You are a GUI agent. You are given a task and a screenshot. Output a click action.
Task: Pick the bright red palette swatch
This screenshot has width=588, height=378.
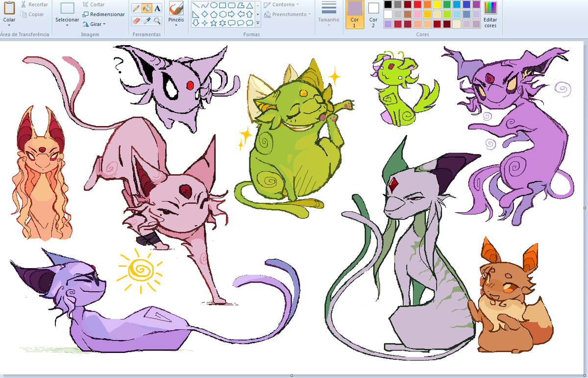click(417, 4)
